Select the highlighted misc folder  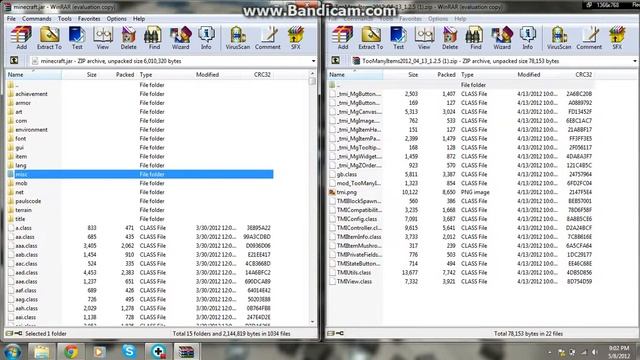(x=140, y=174)
